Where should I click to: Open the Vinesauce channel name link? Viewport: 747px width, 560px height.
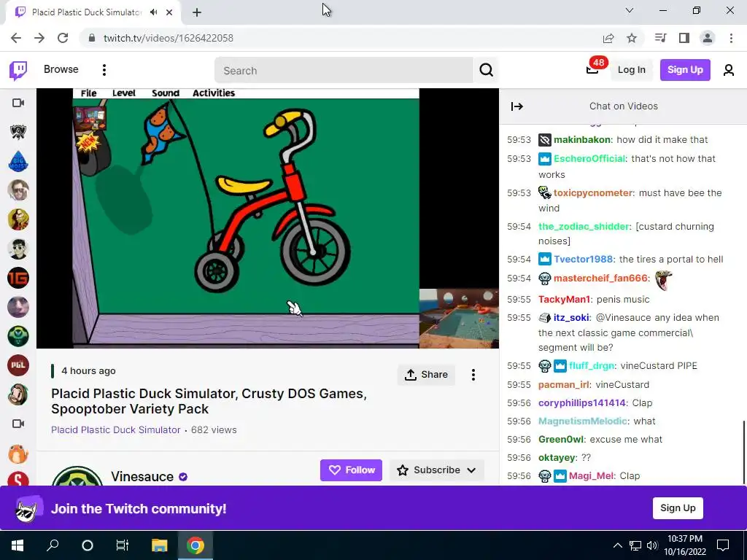[x=142, y=476]
